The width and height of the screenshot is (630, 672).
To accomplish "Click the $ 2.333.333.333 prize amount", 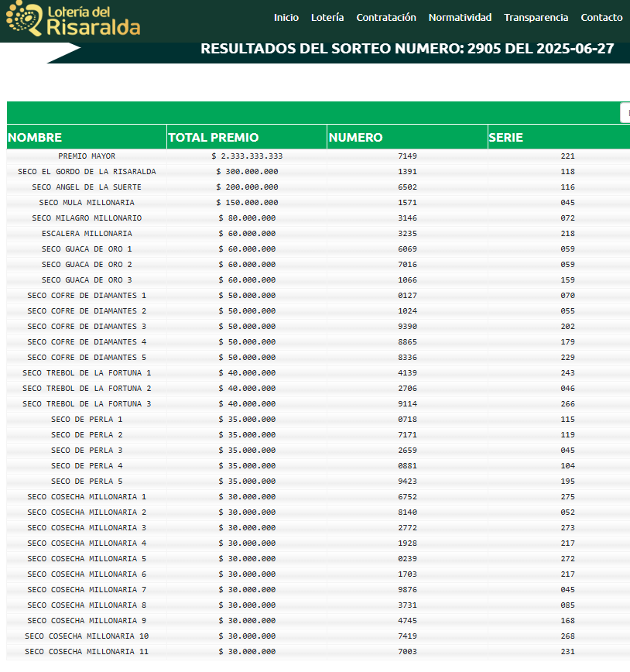I will tap(247, 156).
